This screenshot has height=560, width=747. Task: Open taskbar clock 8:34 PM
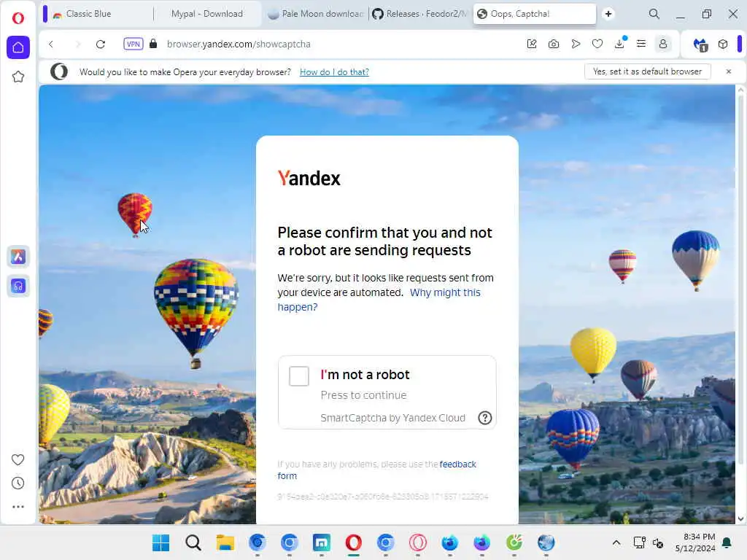pos(695,542)
